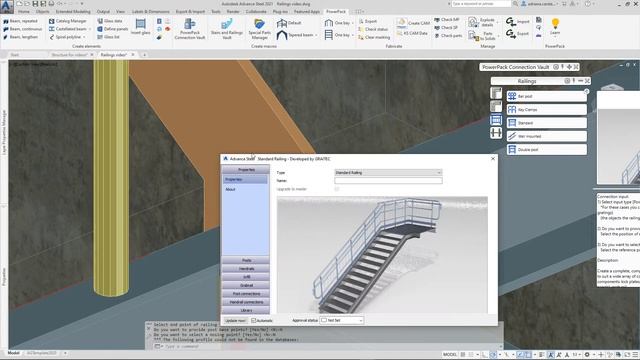Open the Learn lightbulb menu
This screenshot has width=640, height=360.
pos(555,27)
